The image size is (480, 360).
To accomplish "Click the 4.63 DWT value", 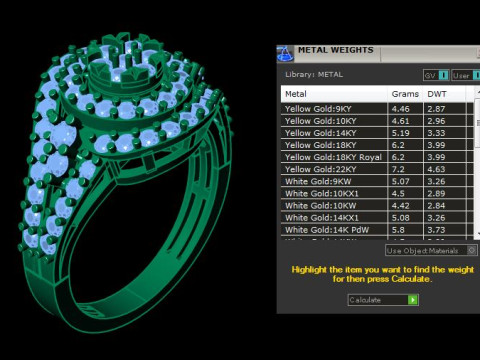I will tap(436, 169).
